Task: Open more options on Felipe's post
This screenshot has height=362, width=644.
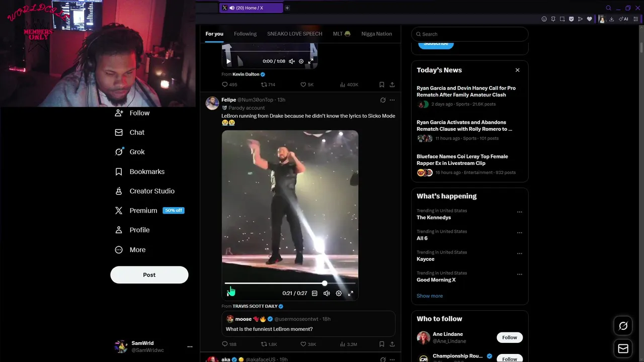Action: pos(392,100)
